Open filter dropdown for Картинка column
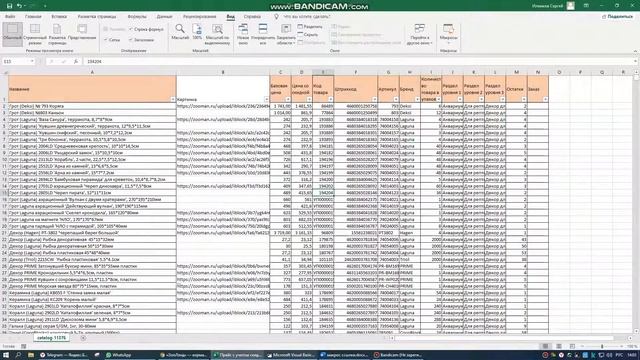This screenshot has height=360, width=640. point(266,99)
